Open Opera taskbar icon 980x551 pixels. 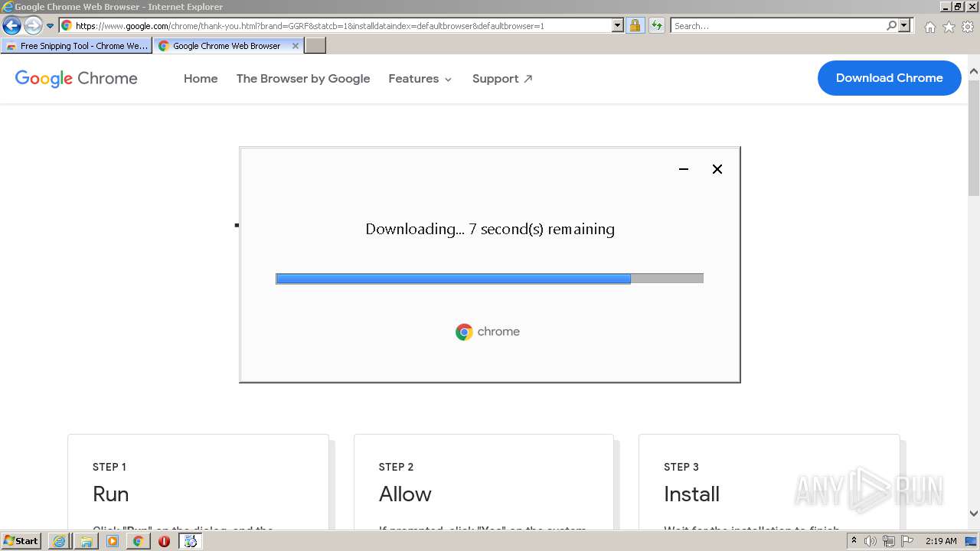coord(164,541)
